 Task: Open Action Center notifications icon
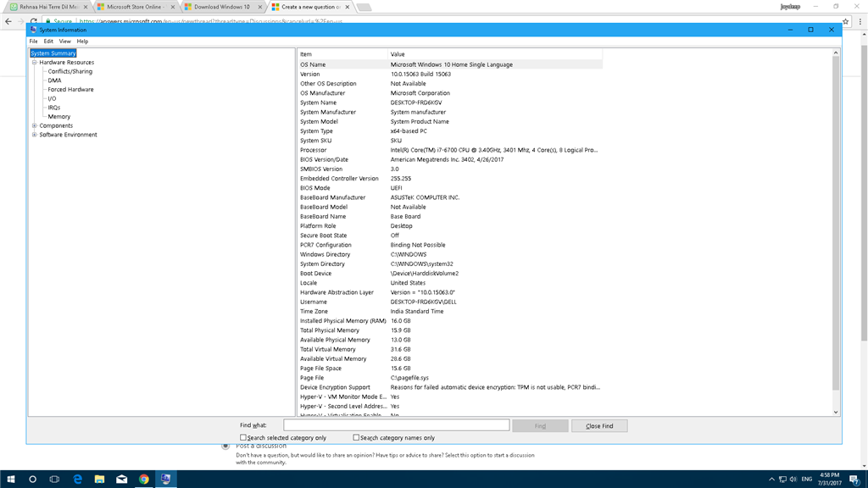click(854, 480)
